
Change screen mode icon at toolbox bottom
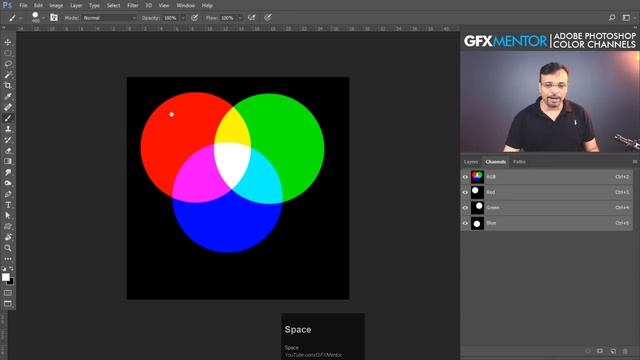click(x=8, y=304)
